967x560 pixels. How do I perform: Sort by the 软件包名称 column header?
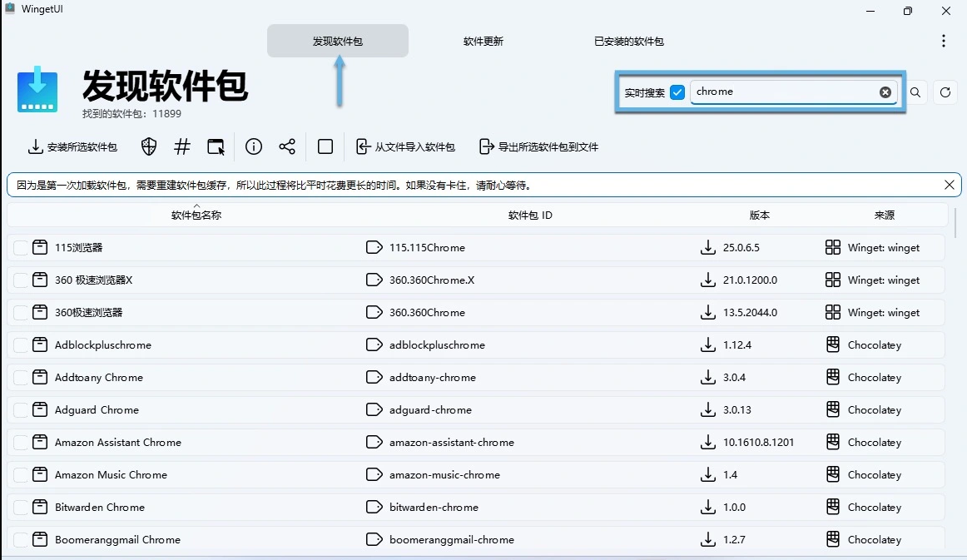(196, 215)
